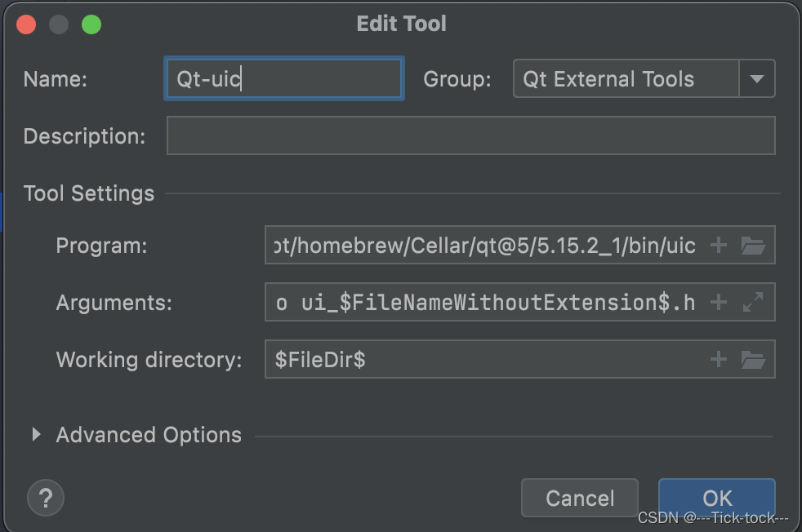Click into the empty Description field

(x=470, y=135)
